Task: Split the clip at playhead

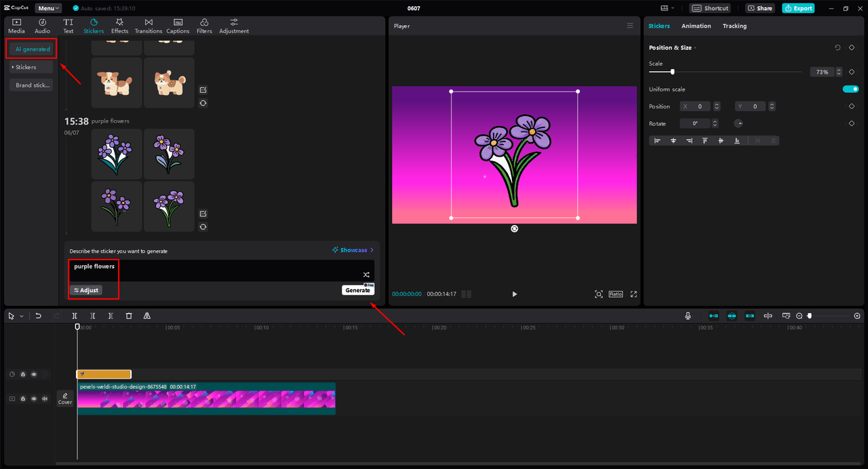Action: 75,316
